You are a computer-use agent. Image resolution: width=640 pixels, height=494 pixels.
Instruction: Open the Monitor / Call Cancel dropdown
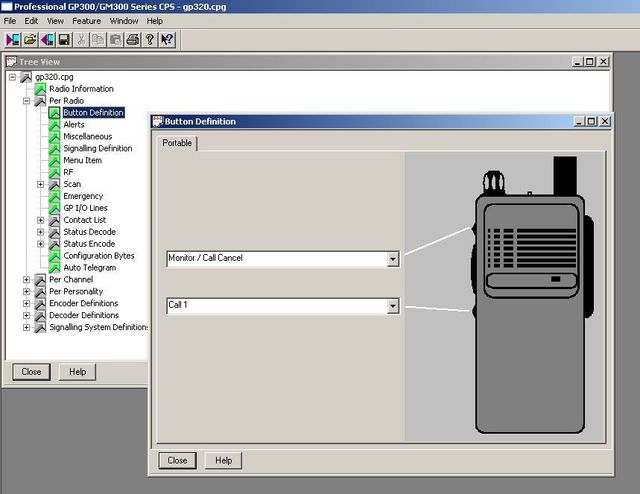click(393, 259)
